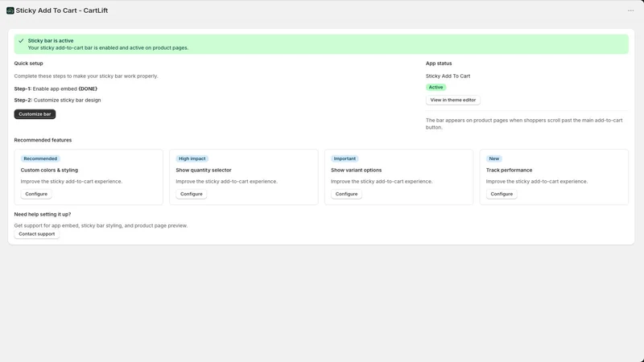Click 'Show quantity selector' card title

[204, 170]
